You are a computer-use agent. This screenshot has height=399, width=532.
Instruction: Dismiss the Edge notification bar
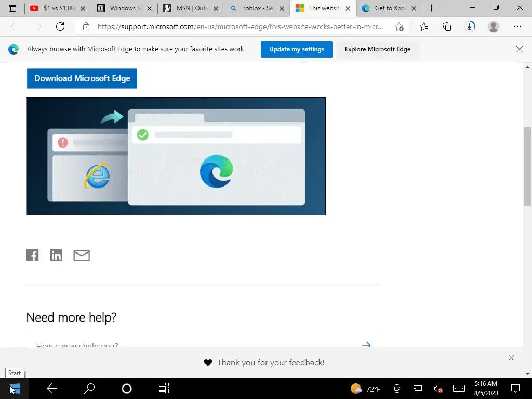(519, 49)
